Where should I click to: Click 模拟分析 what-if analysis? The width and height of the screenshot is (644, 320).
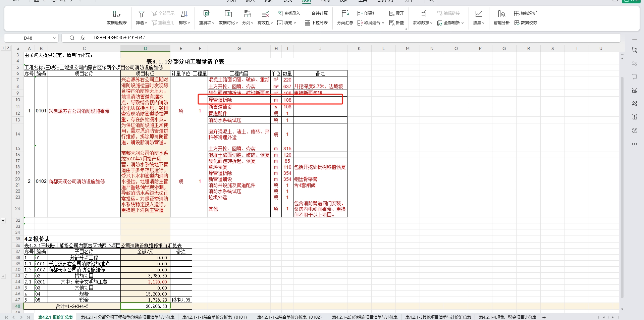pos(526,13)
